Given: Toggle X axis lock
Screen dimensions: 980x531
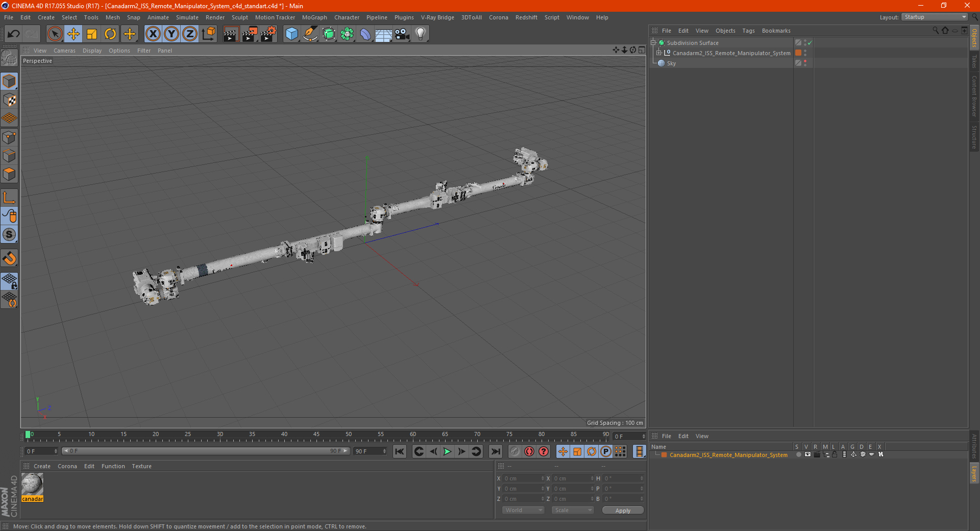Looking at the screenshot, I should click(153, 34).
